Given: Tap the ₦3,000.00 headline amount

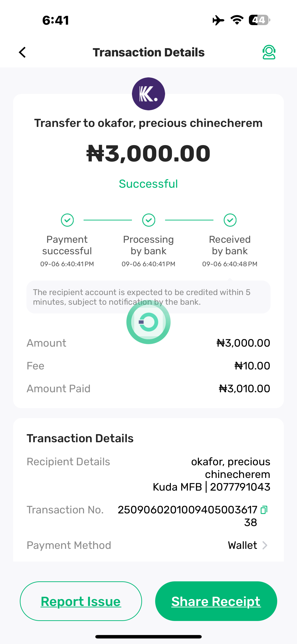Looking at the screenshot, I should [148, 153].
